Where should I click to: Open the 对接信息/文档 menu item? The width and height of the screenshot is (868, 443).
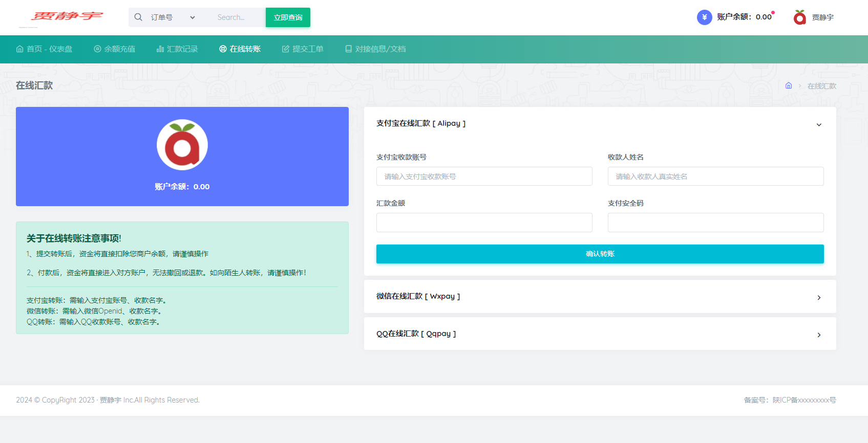tap(375, 49)
